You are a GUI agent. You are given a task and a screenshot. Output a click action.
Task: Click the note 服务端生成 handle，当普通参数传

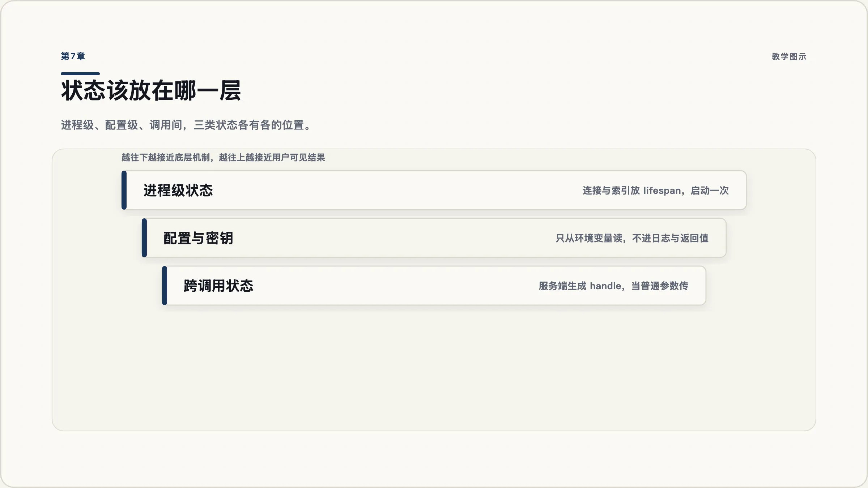click(x=613, y=286)
